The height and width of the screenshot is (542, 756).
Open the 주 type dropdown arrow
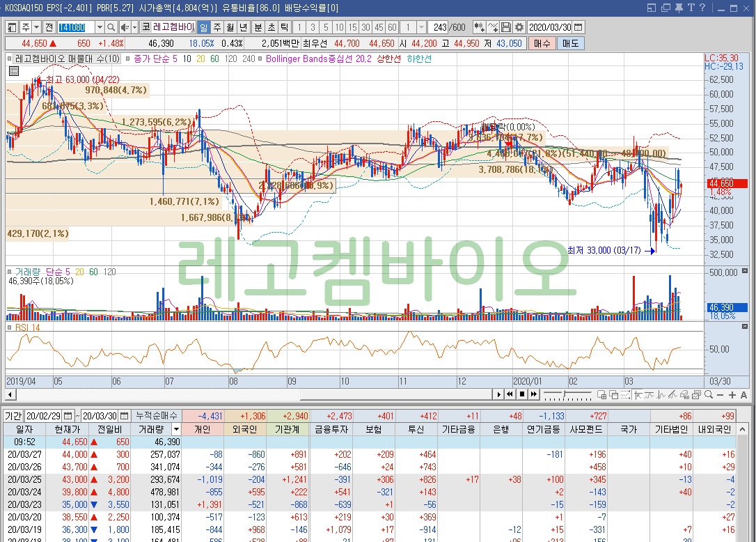tap(36, 27)
